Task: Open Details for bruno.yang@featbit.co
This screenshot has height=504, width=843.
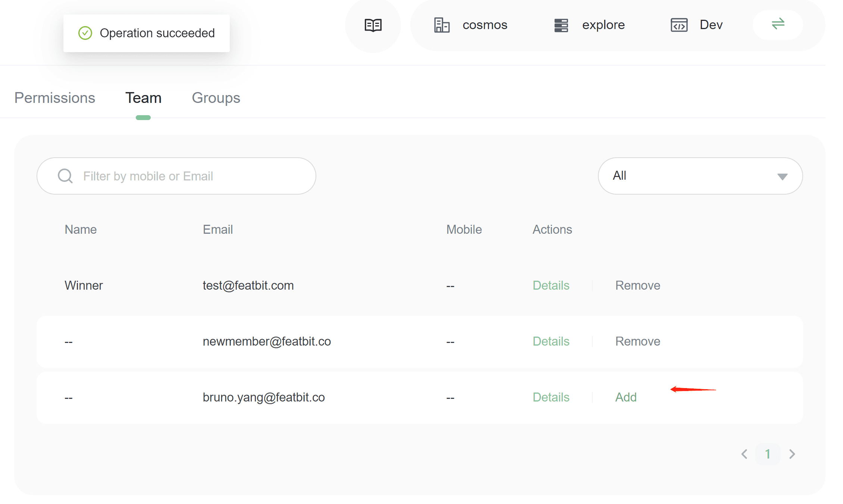Action: 551,397
